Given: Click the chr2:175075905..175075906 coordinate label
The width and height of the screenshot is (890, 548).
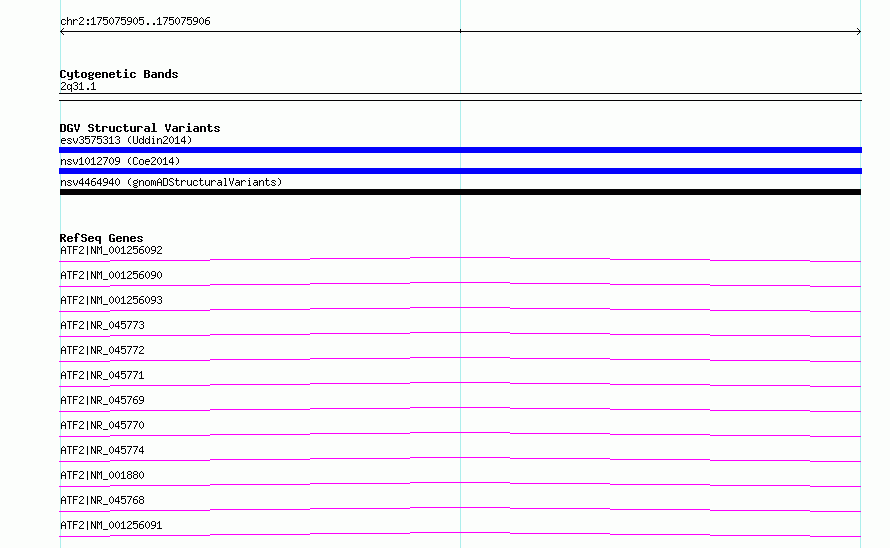Looking at the screenshot, I should click(x=135, y=21).
